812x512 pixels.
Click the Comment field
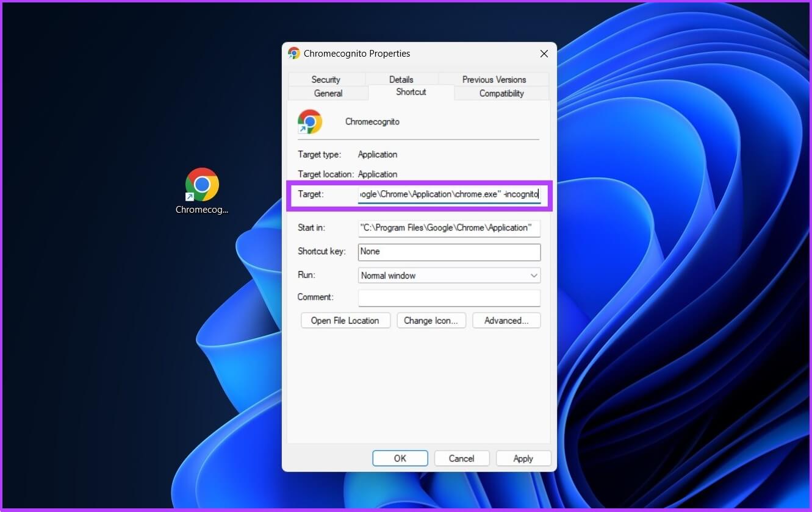click(x=449, y=297)
